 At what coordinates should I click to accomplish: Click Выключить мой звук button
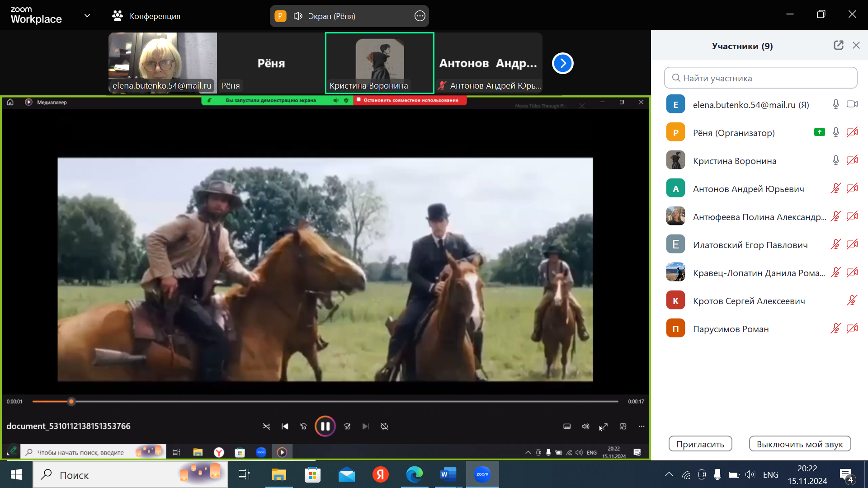point(800,444)
